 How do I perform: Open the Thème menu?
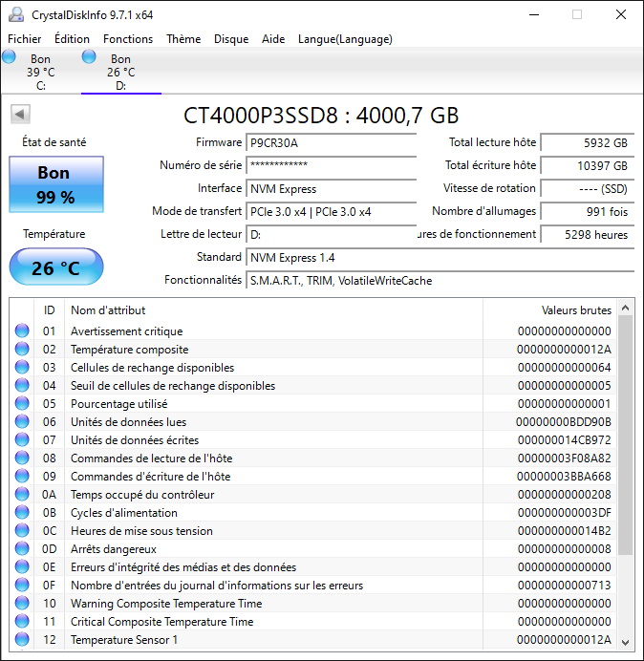coord(183,39)
